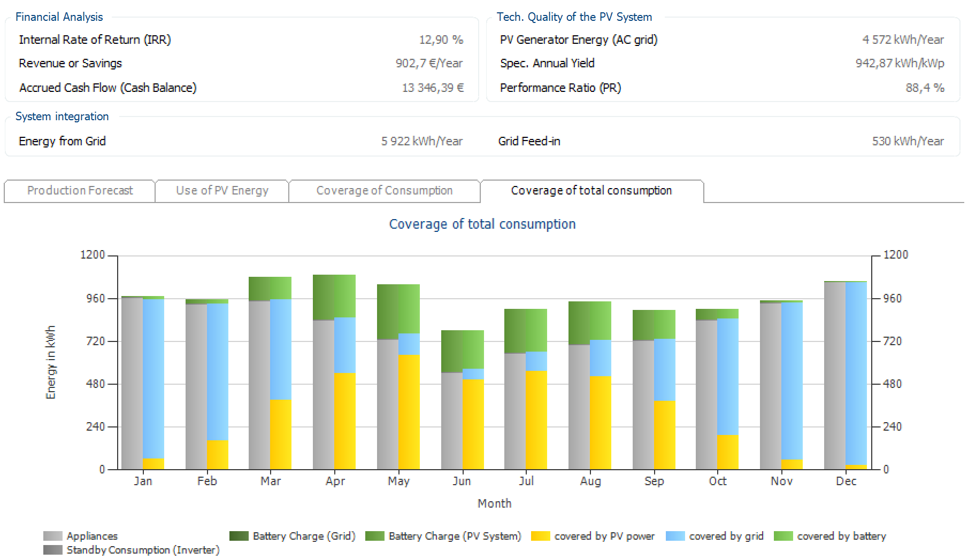
Task: Click the covered by PV power legend swatch
Action: point(540,536)
